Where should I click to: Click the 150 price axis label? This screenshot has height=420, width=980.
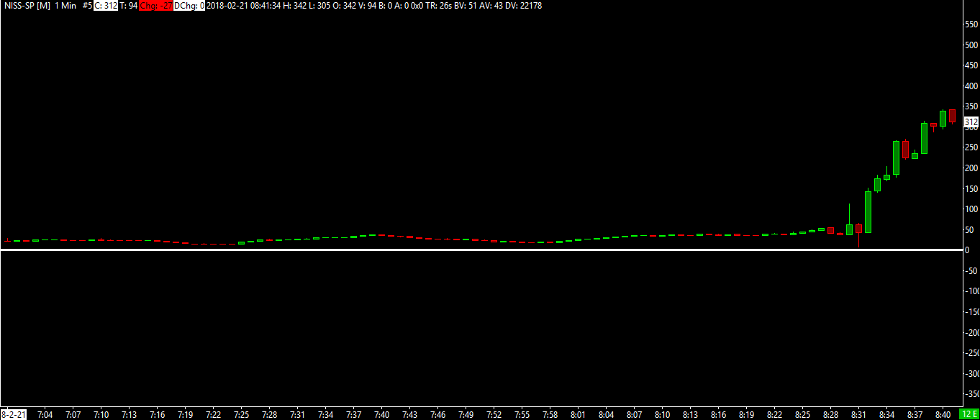[971, 188]
